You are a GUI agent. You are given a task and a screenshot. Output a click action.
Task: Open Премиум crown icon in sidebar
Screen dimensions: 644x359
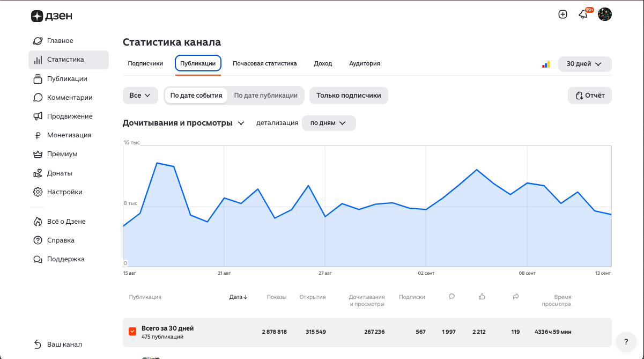(x=38, y=154)
